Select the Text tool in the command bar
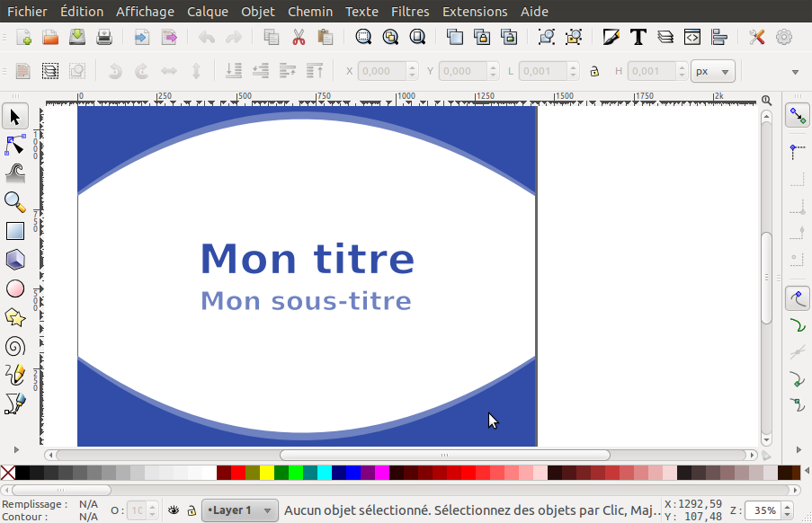The height and width of the screenshot is (523, 812). [638, 37]
